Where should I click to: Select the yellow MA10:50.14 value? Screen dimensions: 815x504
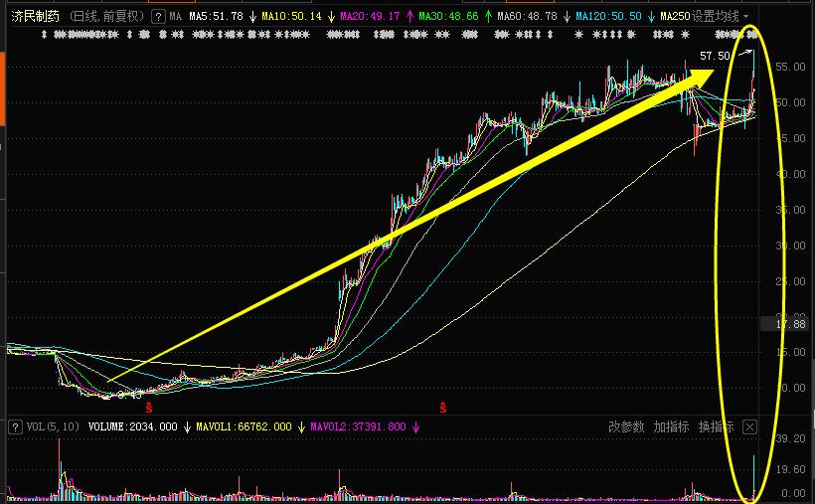click(291, 17)
